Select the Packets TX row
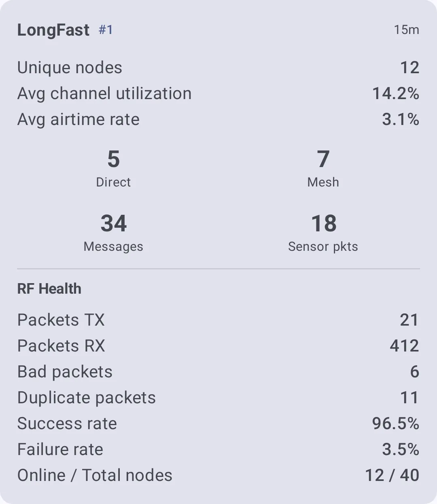Viewport: 437px width, 504px height. (x=218, y=320)
